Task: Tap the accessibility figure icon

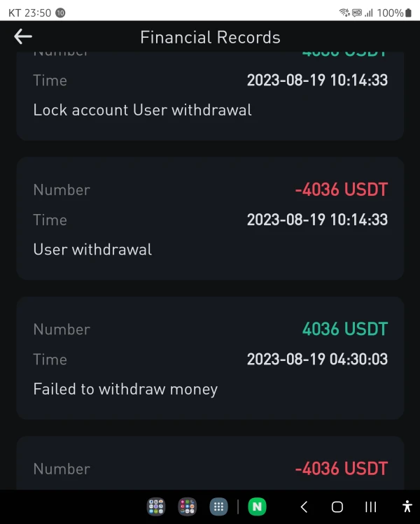Action: (407, 507)
